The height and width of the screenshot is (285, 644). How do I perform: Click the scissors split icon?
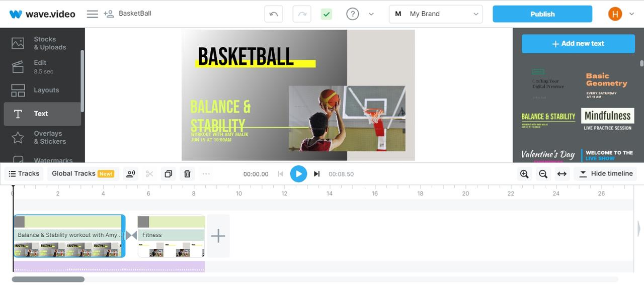tap(149, 174)
